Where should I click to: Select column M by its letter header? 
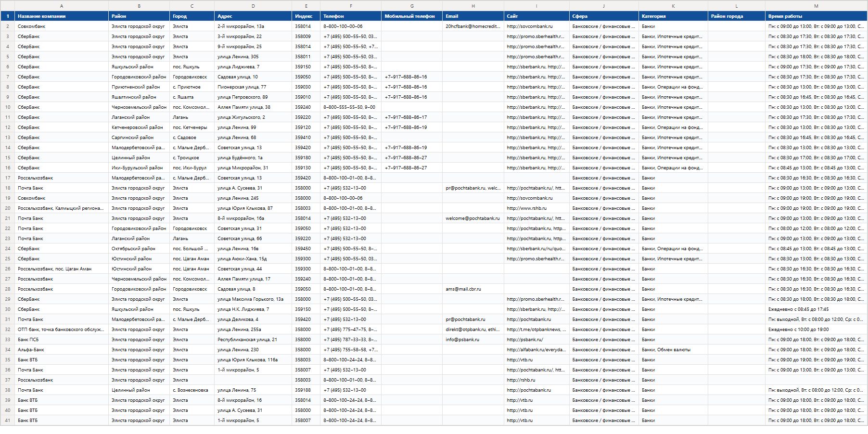coord(816,6)
